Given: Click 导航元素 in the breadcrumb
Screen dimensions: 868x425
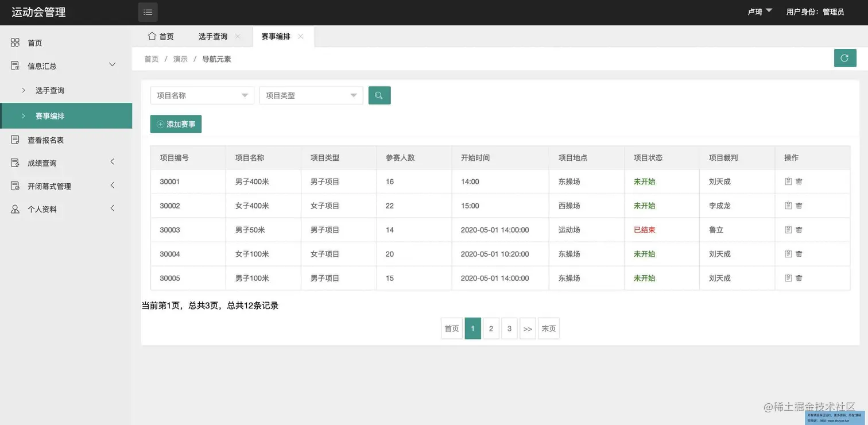Looking at the screenshot, I should tap(216, 59).
